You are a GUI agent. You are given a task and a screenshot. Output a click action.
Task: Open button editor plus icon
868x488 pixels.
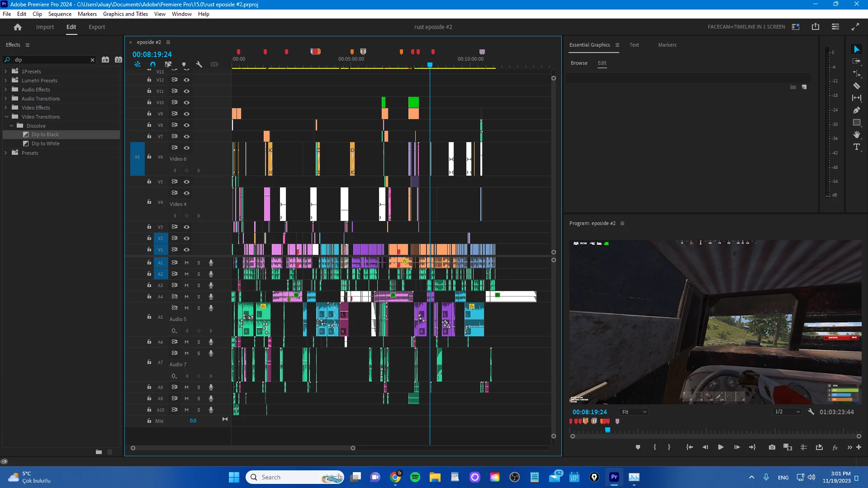[x=859, y=447]
